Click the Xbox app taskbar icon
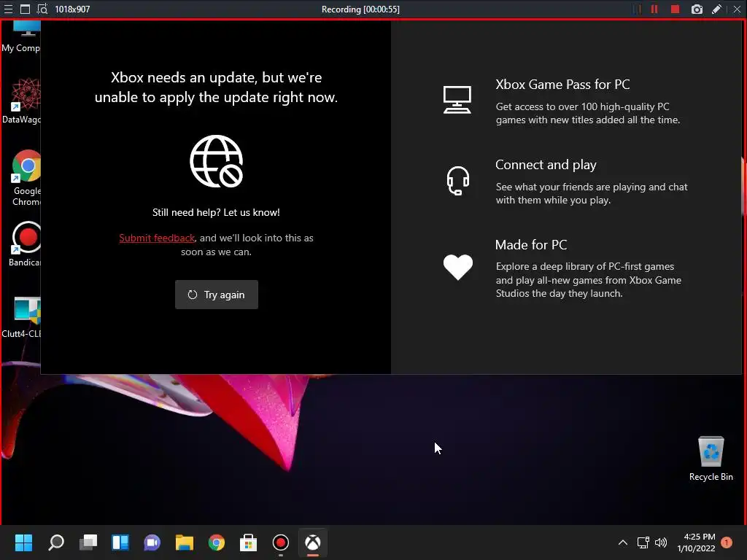Screen dimensions: 747x560 (x=312, y=542)
